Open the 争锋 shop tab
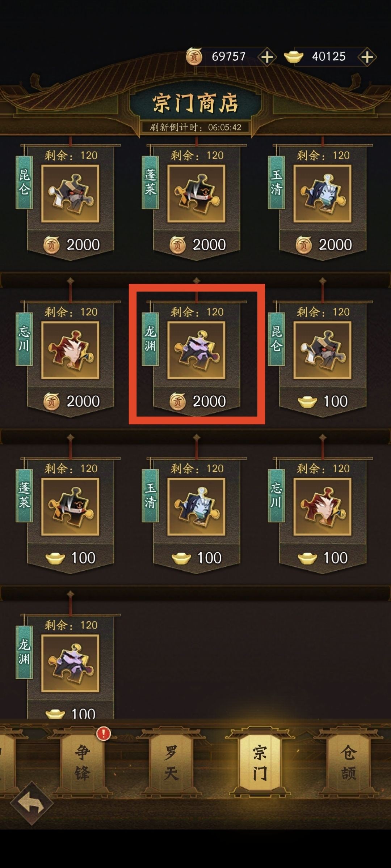Viewport: 391px width, 868px height. (x=83, y=762)
